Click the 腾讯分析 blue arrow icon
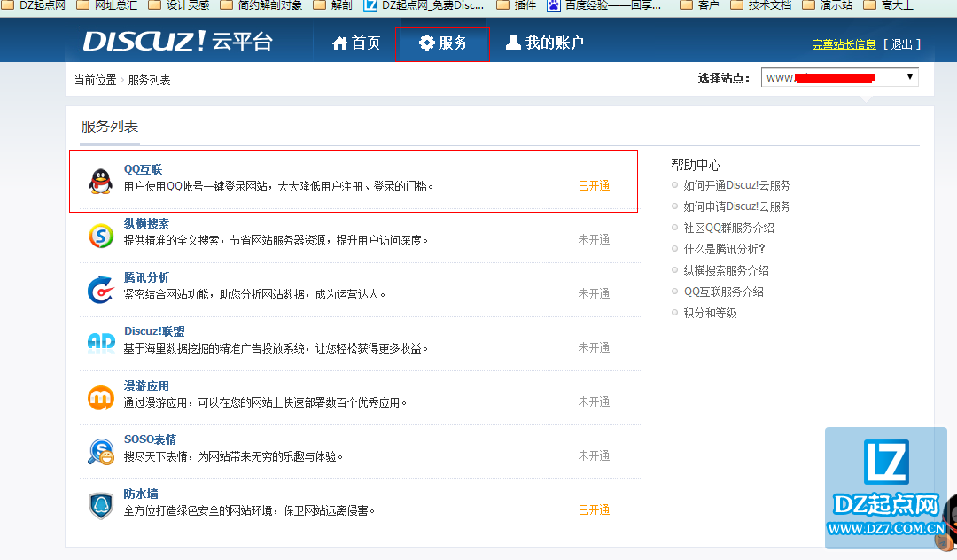Viewport: 957px width, 560px height. click(101, 290)
